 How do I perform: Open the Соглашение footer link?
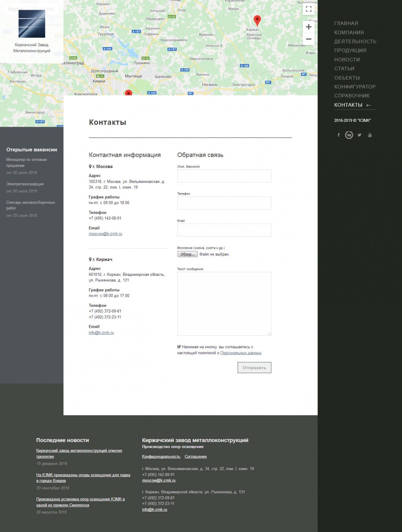(196, 456)
